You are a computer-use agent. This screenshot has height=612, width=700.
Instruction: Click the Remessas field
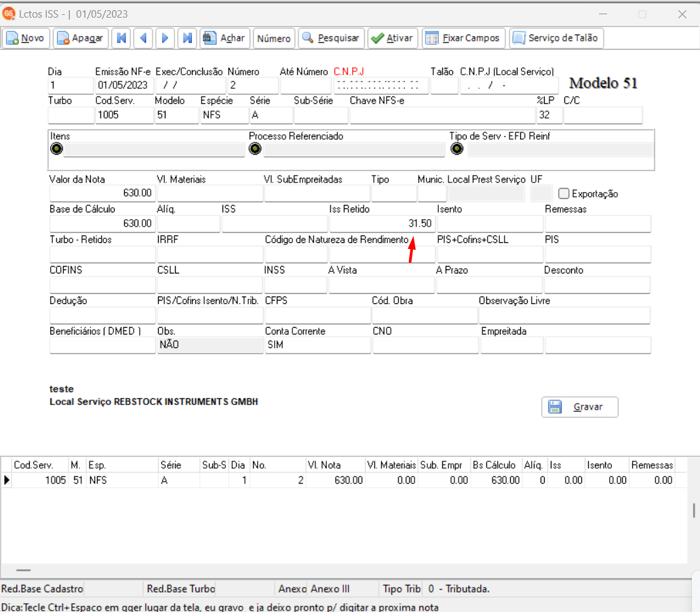[x=598, y=223]
